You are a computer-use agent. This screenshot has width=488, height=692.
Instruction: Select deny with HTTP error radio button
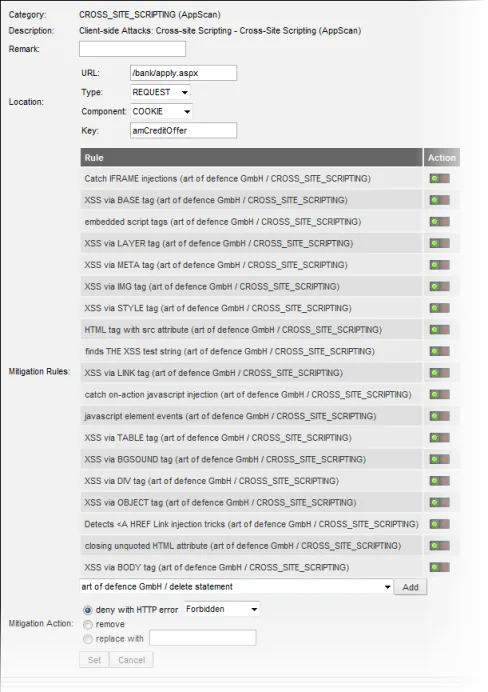point(88,610)
